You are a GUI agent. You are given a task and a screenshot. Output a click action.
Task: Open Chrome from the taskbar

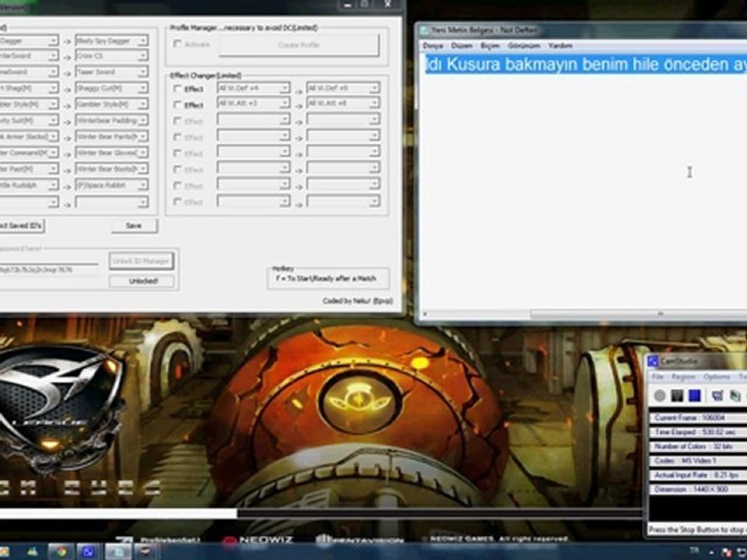click(61, 551)
